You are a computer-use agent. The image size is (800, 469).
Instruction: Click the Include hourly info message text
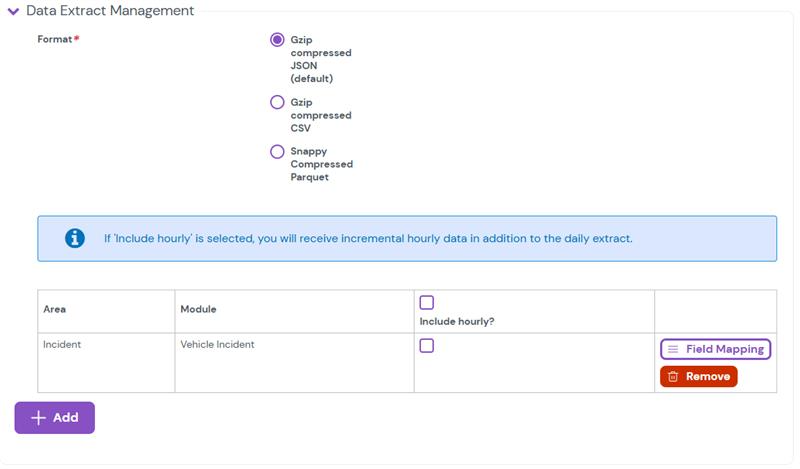pos(368,239)
